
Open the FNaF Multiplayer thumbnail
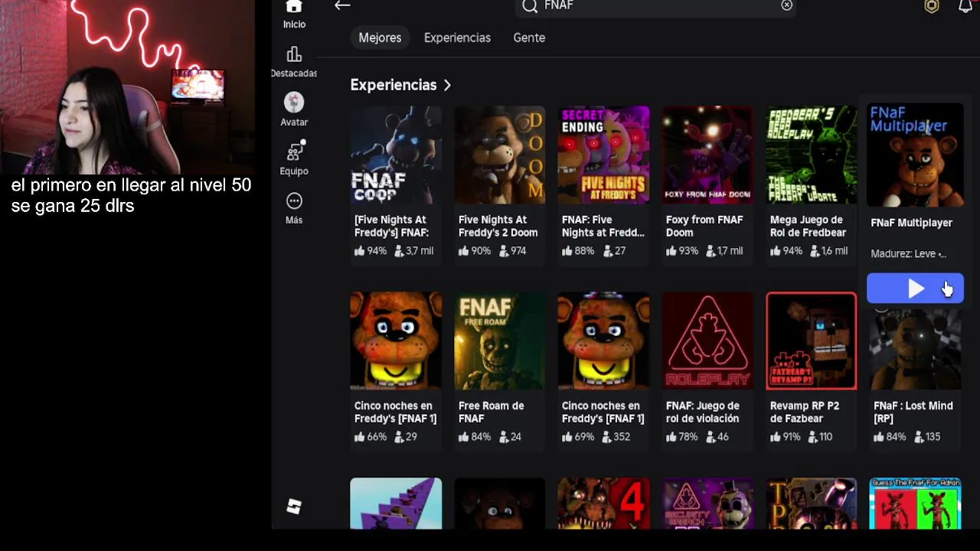[915, 155]
